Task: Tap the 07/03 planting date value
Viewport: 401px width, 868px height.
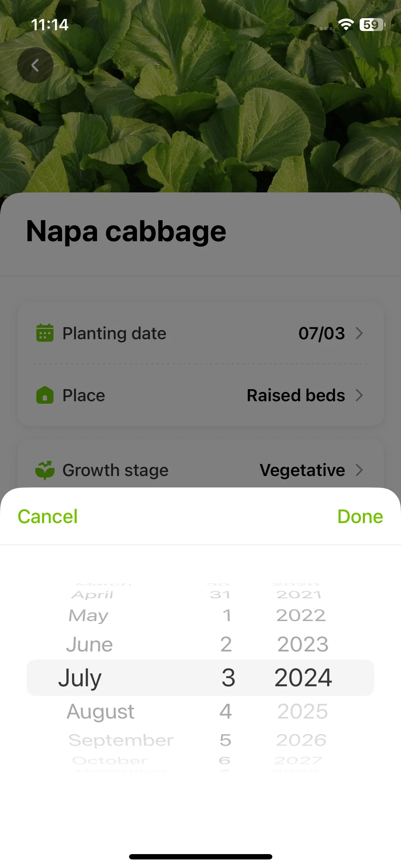Action: (322, 333)
